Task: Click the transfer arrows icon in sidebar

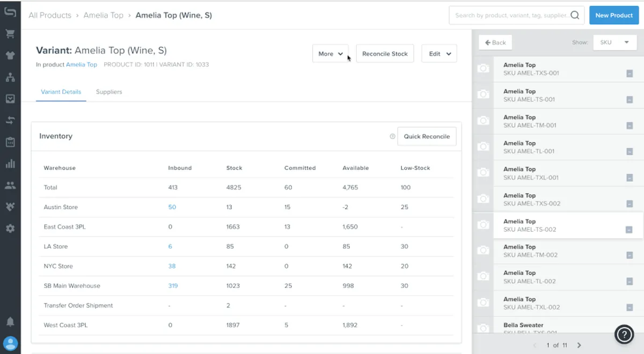Action: (x=10, y=121)
